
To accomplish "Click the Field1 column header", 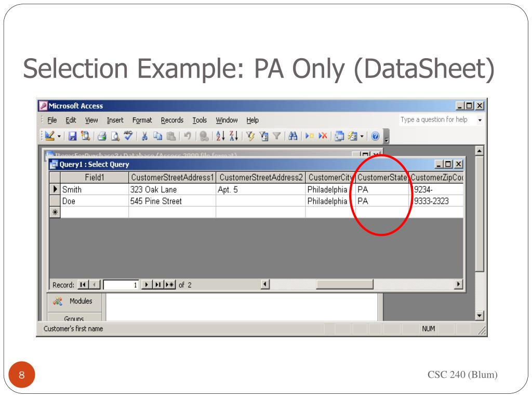I will coord(95,178).
